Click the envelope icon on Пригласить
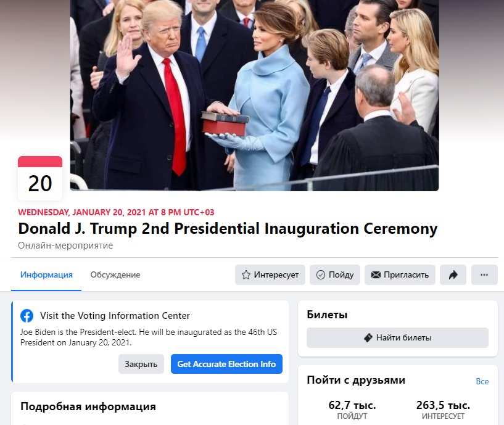This screenshot has height=425, width=504. click(376, 275)
